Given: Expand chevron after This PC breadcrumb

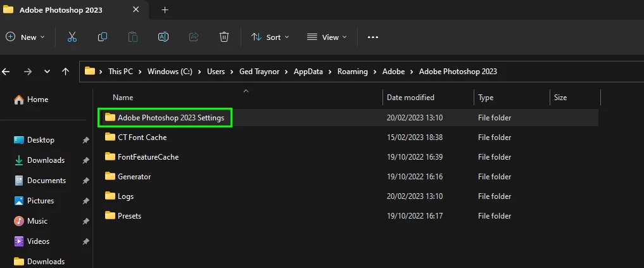Looking at the screenshot, I should (140, 72).
